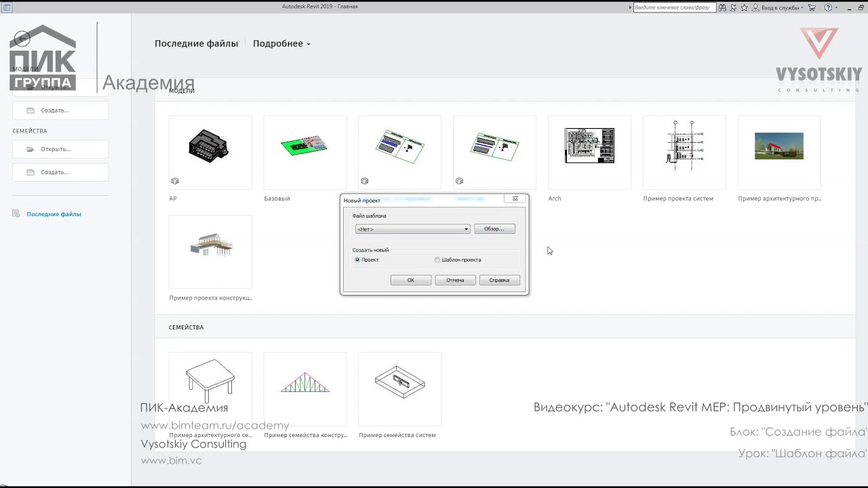
Task: Focus the keyword search input field
Action: 674,7
